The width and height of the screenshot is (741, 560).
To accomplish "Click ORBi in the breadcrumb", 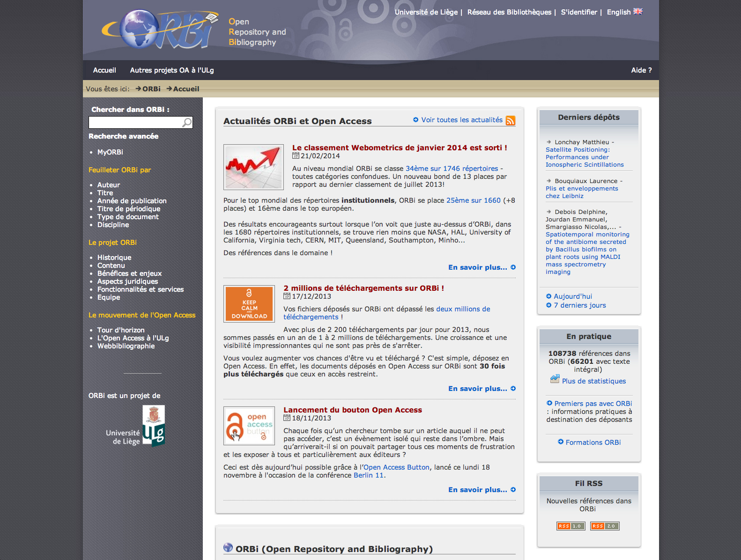I will 151,89.
